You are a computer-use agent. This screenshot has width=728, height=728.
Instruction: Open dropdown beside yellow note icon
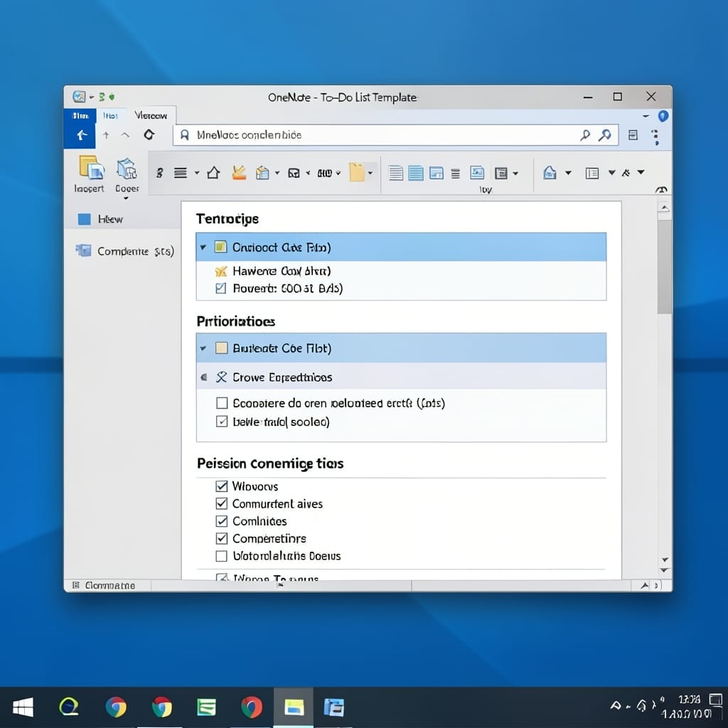(x=370, y=173)
